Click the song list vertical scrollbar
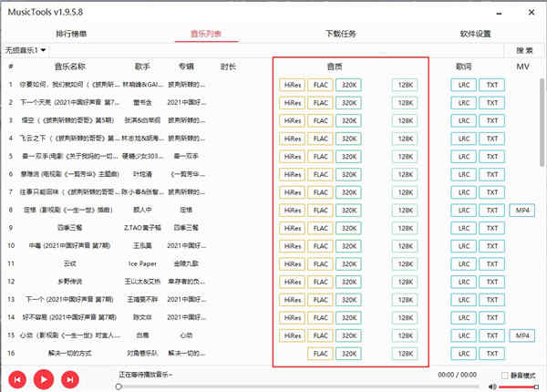The height and width of the screenshot is (392, 547). pos(542,122)
